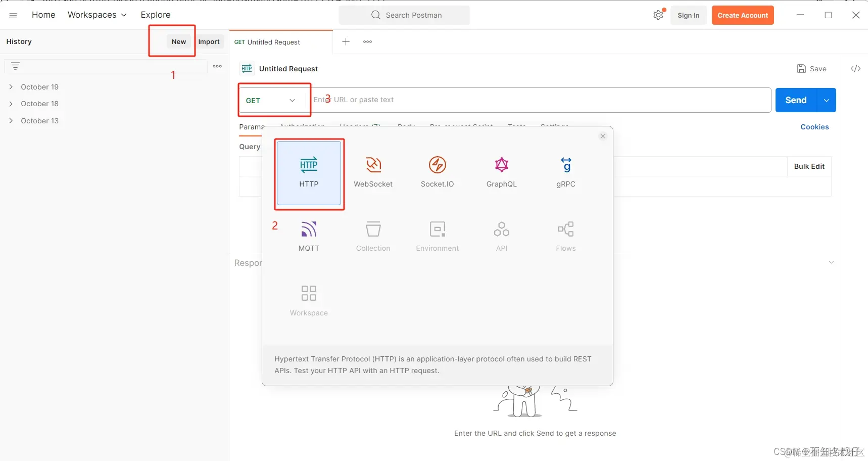
Task: Select the MQTT request icon
Action: click(309, 229)
